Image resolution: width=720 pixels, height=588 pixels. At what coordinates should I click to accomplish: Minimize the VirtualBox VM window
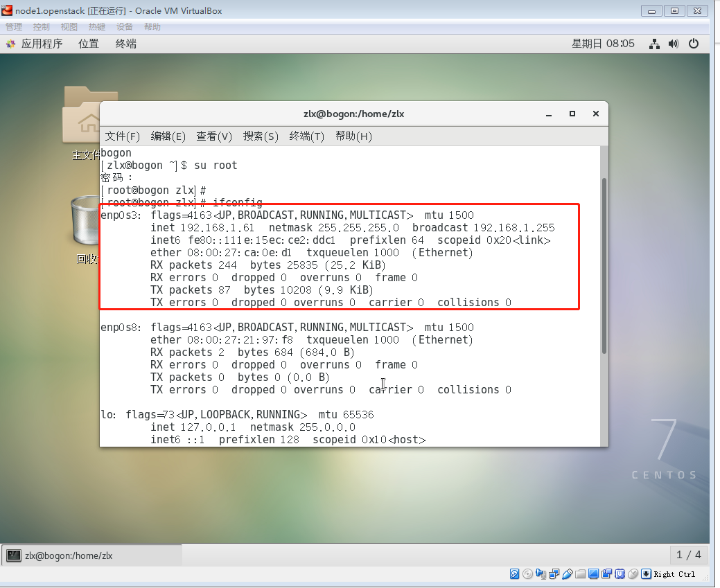(x=651, y=10)
